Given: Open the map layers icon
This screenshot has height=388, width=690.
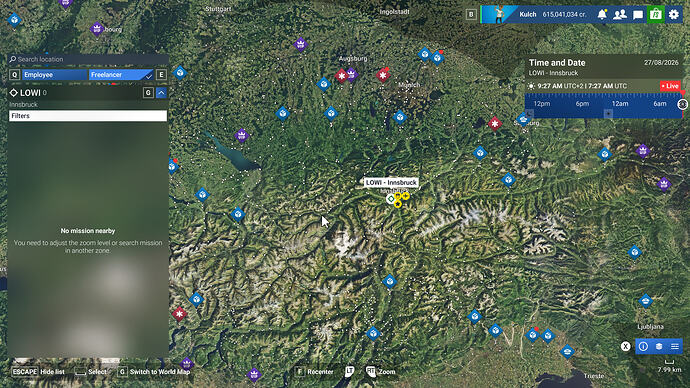Looking at the screenshot, I should tap(659, 347).
